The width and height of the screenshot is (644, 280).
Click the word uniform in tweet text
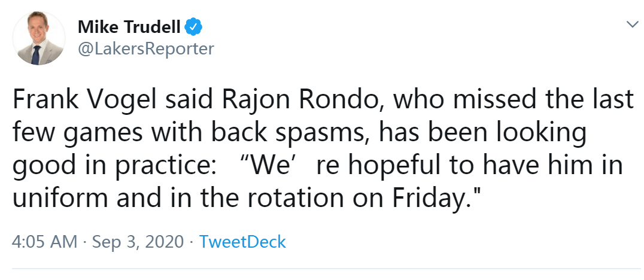(x=61, y=198)
